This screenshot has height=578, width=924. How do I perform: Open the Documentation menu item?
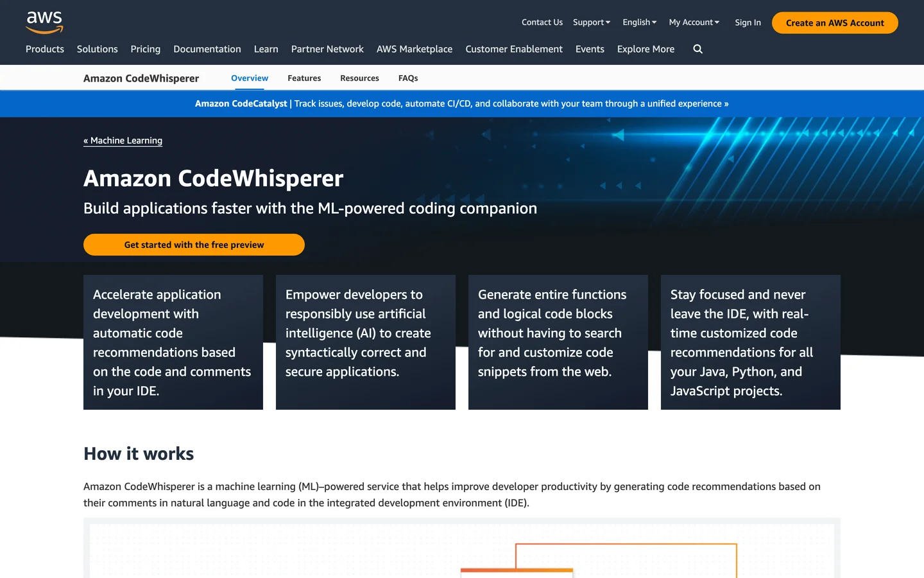click(x=207, y=49)
